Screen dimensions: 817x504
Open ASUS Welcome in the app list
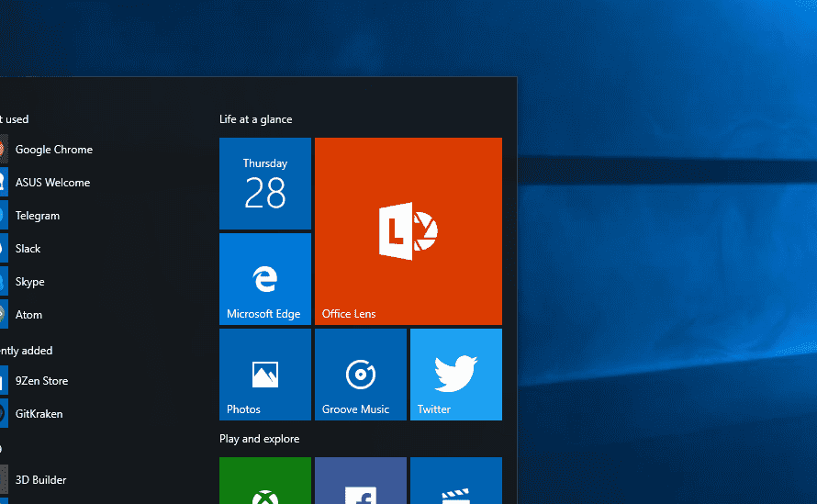pyautogui.click(x=52, y=183)
